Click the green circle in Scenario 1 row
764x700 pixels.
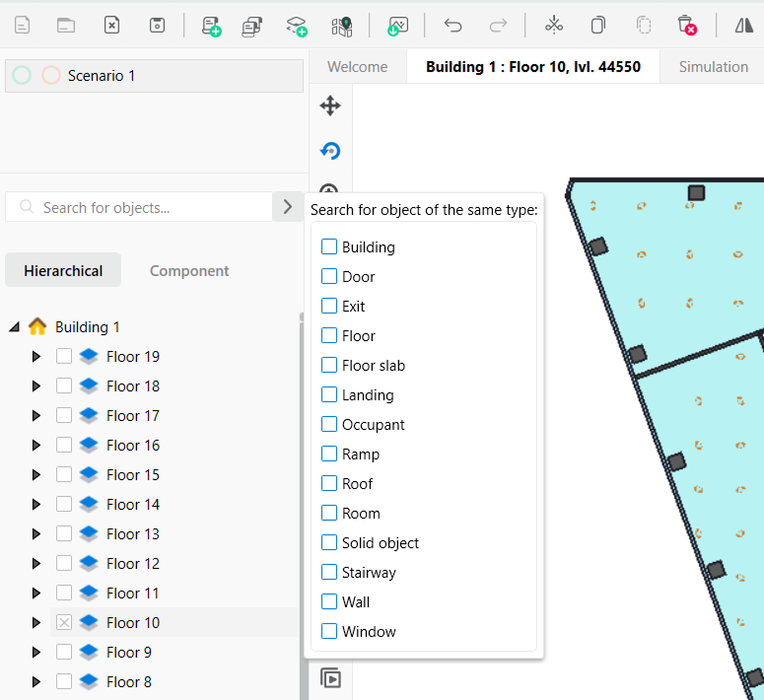tap(22, 76)
